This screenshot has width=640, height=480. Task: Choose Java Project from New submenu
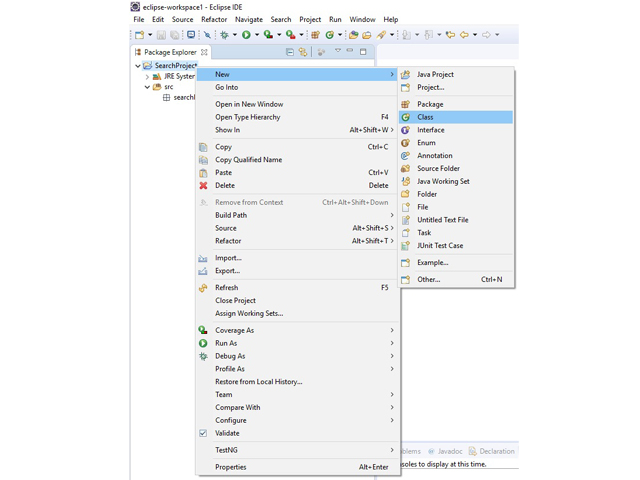(x=456, y=74)
